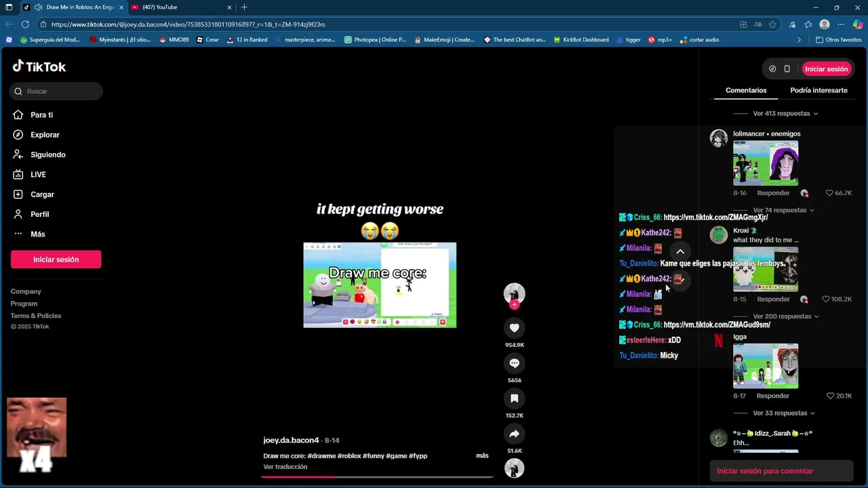
Task: Click the TikTok logo
Action: click(39, 66)
